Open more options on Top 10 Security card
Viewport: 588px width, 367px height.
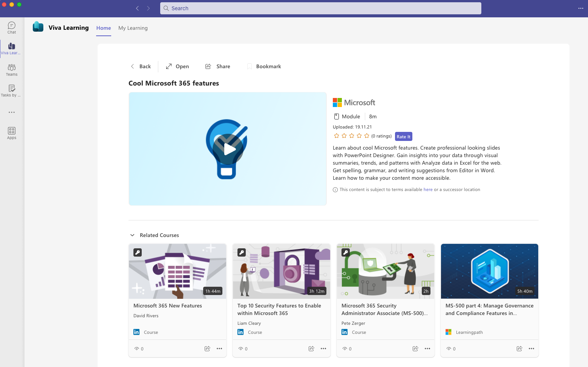(x=323, y=349)
